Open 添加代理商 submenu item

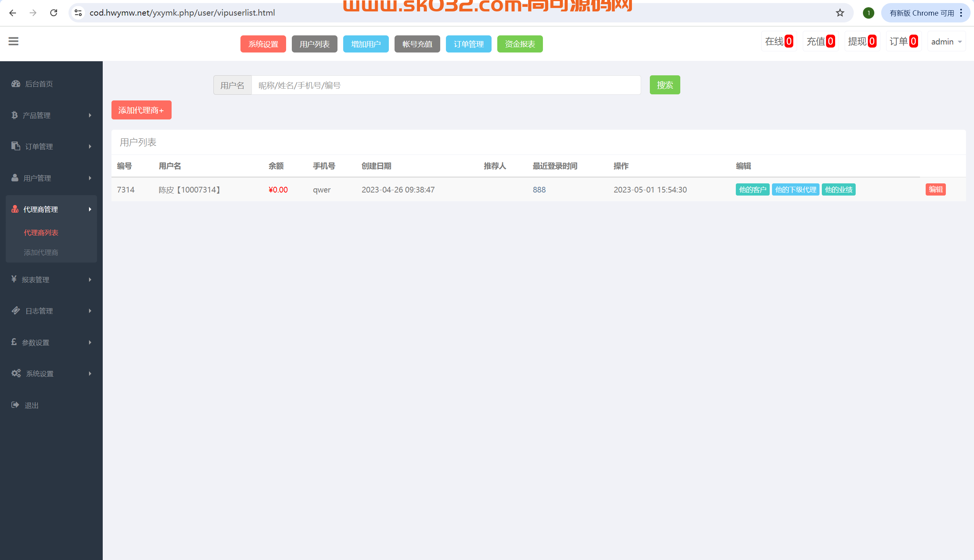(x=41, y=252)
